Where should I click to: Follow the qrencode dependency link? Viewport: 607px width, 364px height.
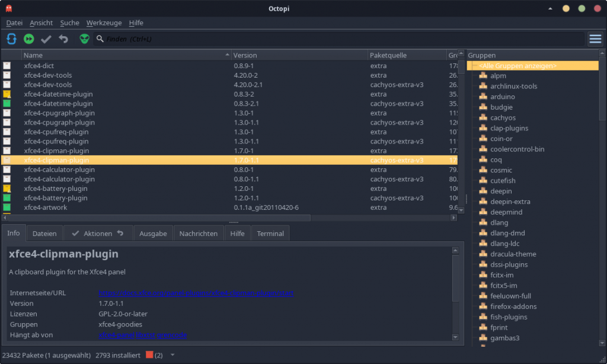point(172,335)
